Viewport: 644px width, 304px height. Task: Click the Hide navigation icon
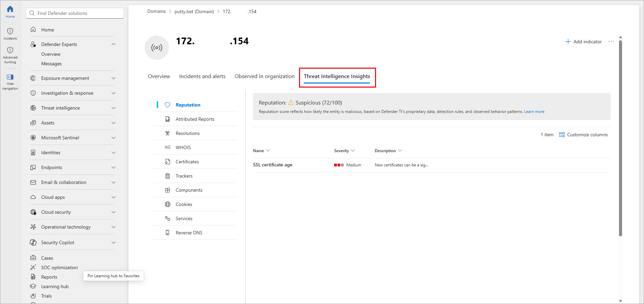10,77
